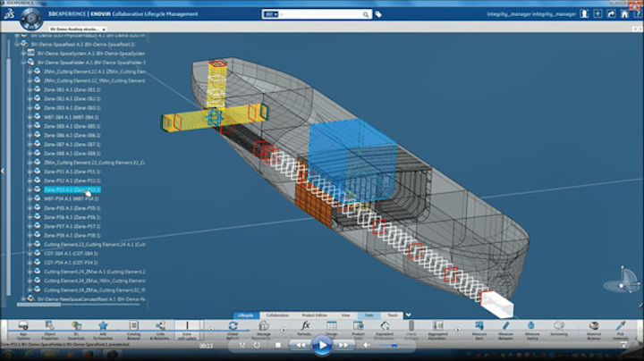Viewport: 644px width, 361px height.
Task: Open B.I. Essentials tool
Action: coord(76,330)
